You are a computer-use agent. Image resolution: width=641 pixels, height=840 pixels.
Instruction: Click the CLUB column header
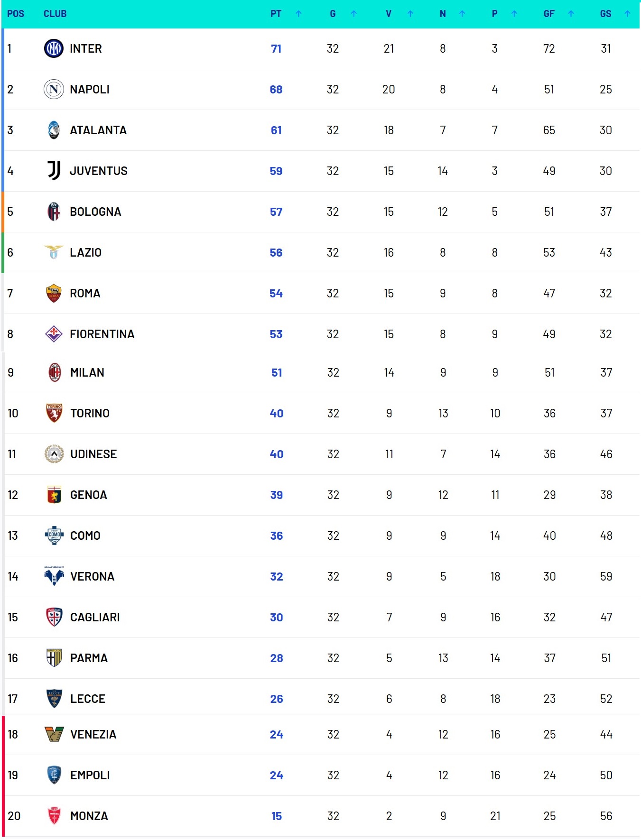(x=55, y=14)
